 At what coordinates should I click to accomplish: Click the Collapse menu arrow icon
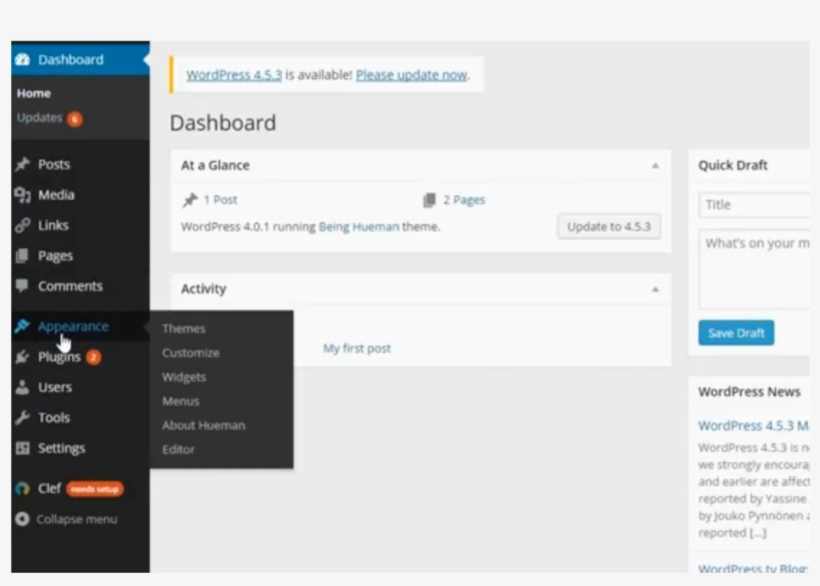point(22,519)
